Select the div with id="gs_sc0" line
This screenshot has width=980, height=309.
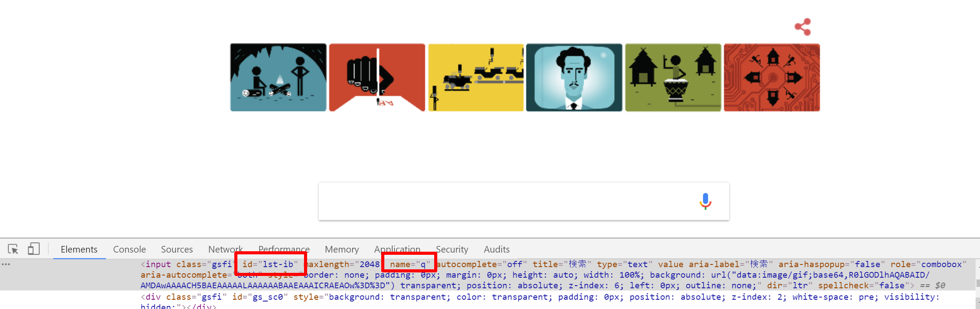click(x=540, y=301)
